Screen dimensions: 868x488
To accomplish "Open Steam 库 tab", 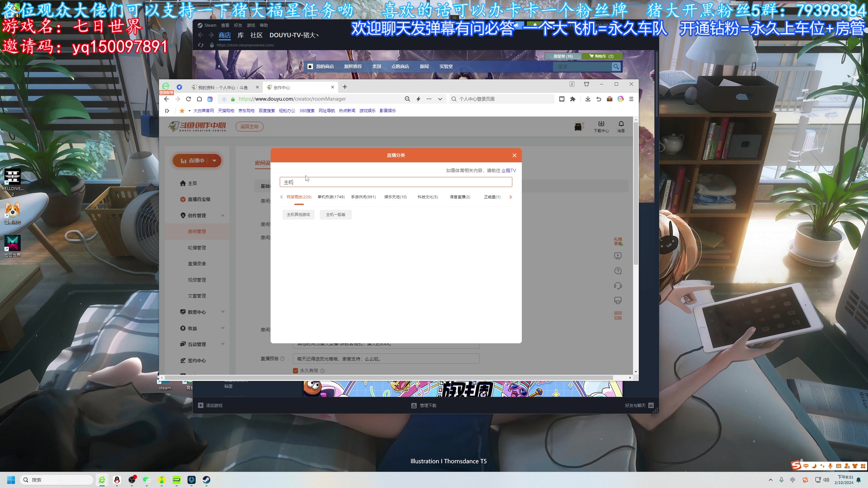I will coord(241,35).
